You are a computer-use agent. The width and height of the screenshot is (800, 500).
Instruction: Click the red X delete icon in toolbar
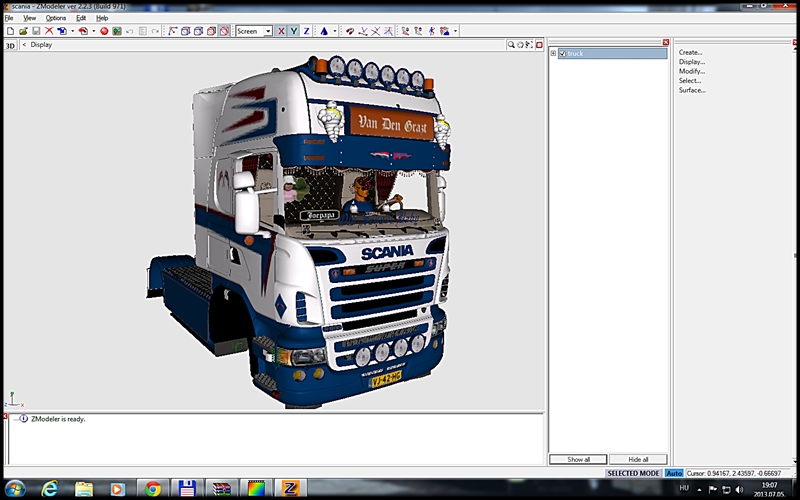pos(49,31)
